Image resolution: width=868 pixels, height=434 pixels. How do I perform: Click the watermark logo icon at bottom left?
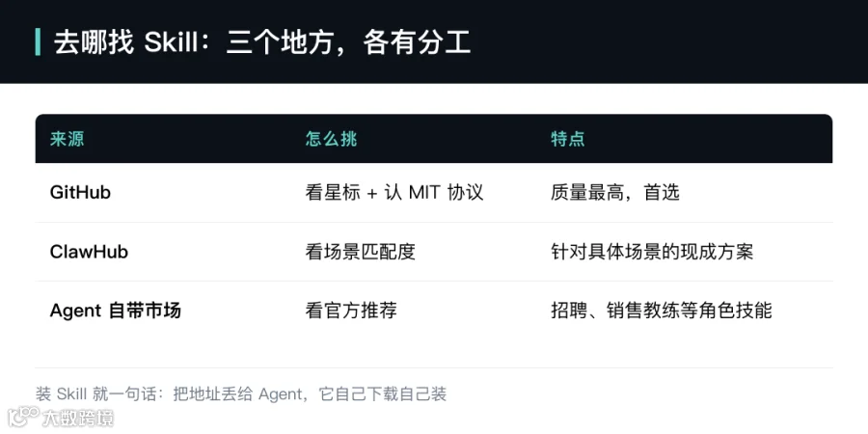pos(23,416)
